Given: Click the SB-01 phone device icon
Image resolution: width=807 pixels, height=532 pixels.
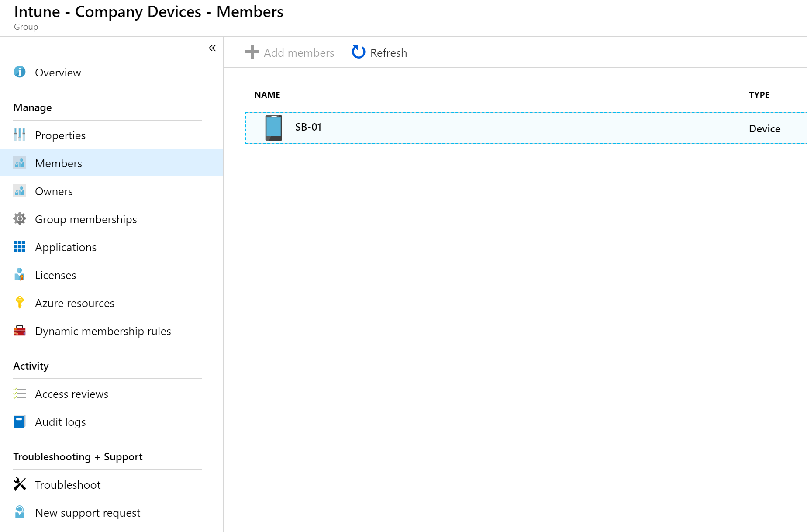Looking at the screenshot, I should pos(274,128).
